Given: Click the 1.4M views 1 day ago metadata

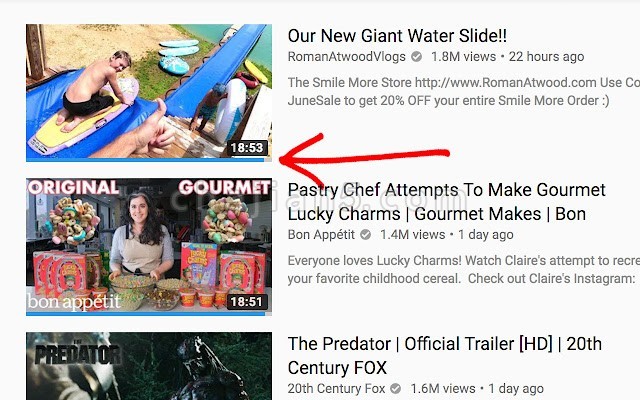Looking at the screenshot, I should click(x=447, y=235).
